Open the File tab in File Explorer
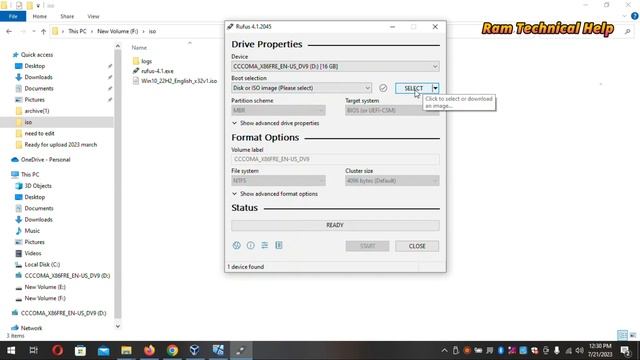Screen dimensions: 640x360 click(x=13, y=16)
